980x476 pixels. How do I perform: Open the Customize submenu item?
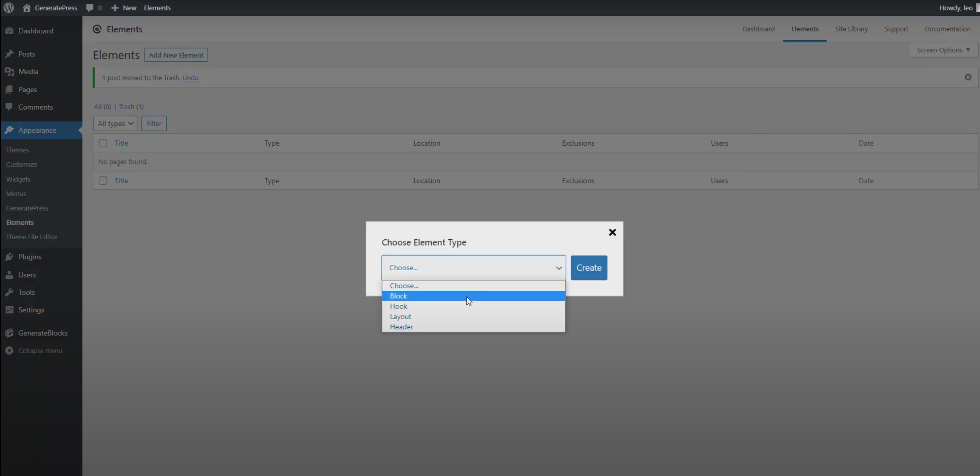click(x=22, y=164)
